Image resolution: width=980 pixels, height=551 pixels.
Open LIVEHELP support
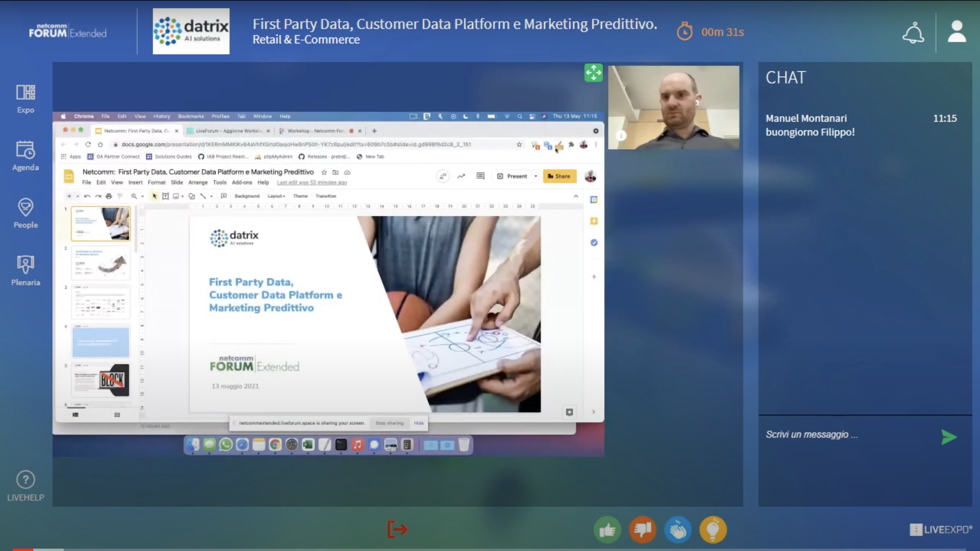click(x=25, y=485)
